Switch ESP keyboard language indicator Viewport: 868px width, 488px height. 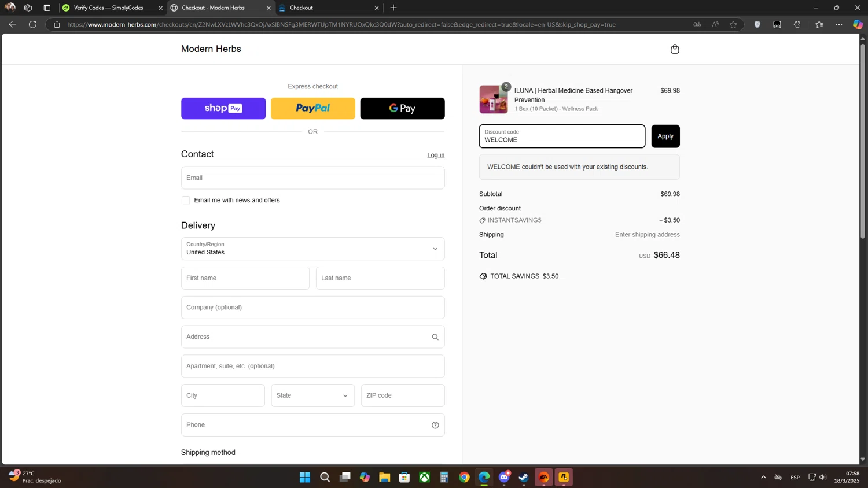[x=795, y=477]
